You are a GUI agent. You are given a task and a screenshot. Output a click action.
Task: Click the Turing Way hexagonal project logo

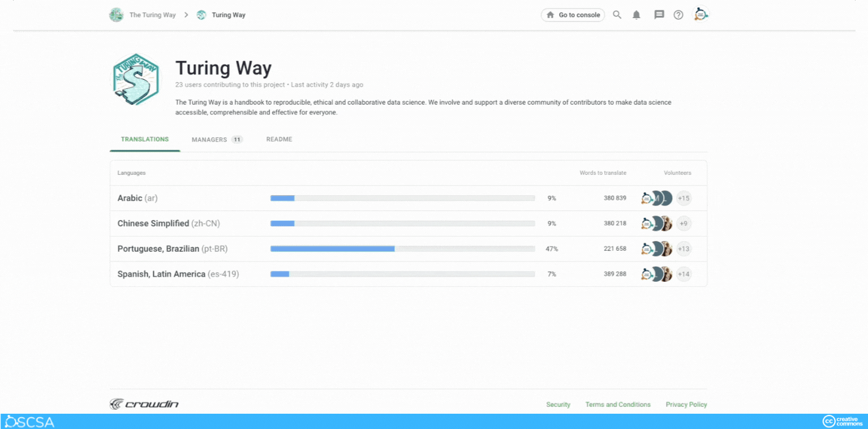pos(135,80)
